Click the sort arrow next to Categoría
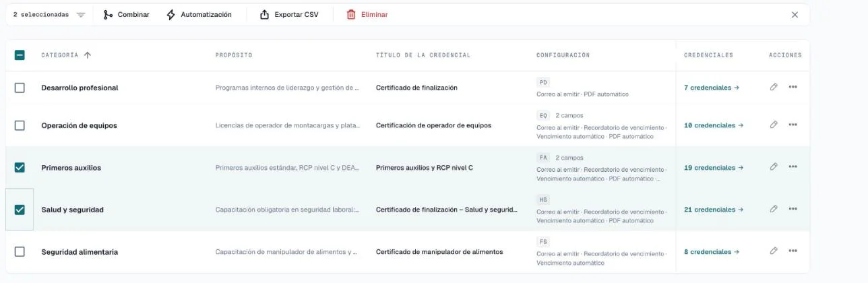The height and width of the screenshot is (283, 868). 88,55
